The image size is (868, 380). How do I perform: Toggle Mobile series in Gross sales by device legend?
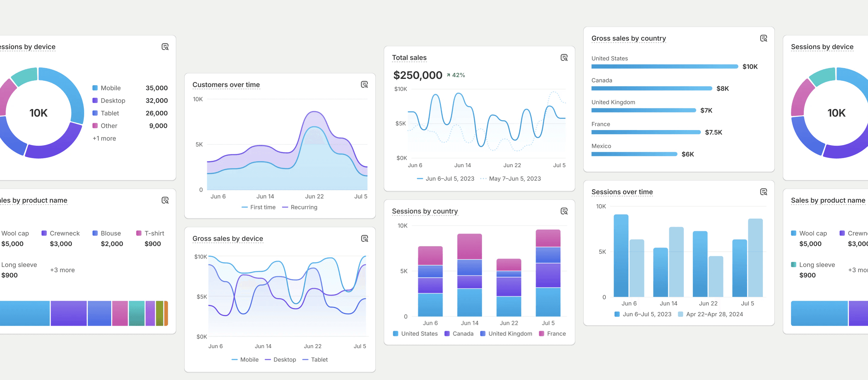[x=245, y=360]
